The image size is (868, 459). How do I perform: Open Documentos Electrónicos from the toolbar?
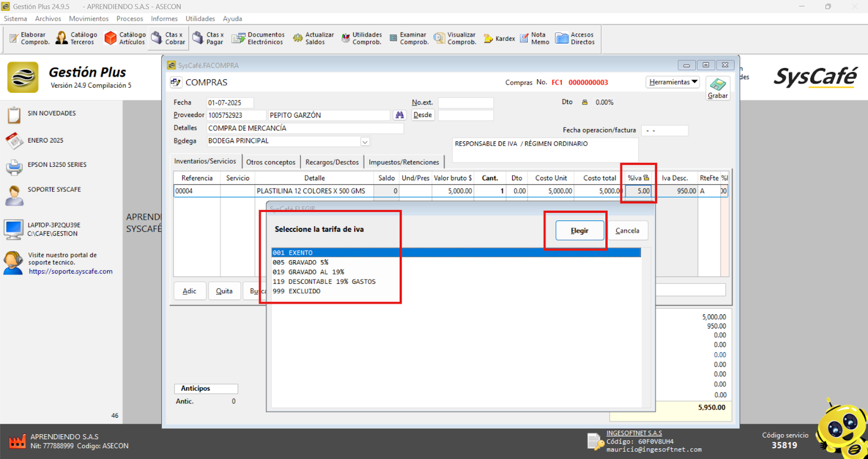(x=258, y=38)
